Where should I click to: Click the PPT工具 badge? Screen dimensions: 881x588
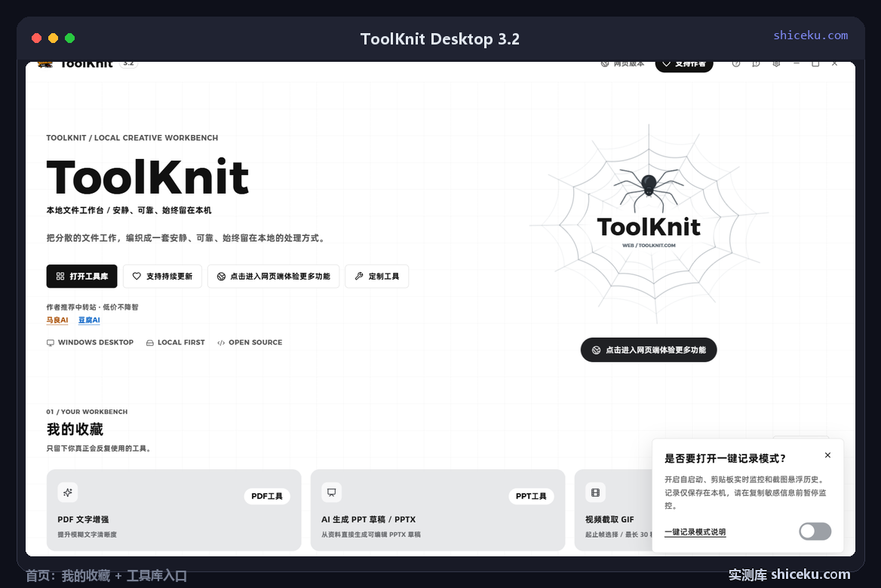coord(531,497)
